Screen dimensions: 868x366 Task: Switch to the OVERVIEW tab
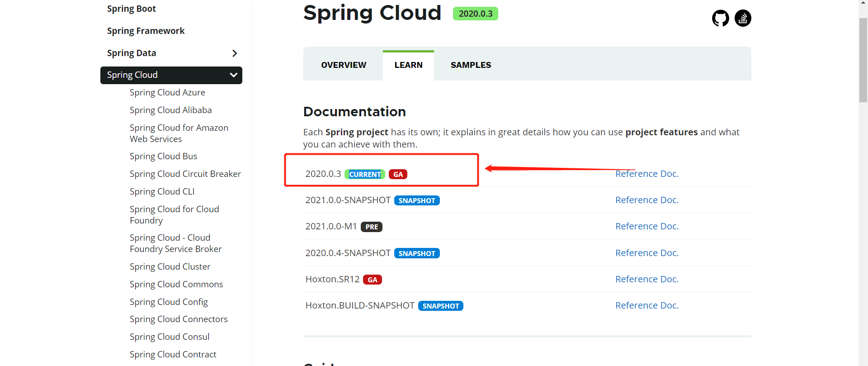(344, 65)
